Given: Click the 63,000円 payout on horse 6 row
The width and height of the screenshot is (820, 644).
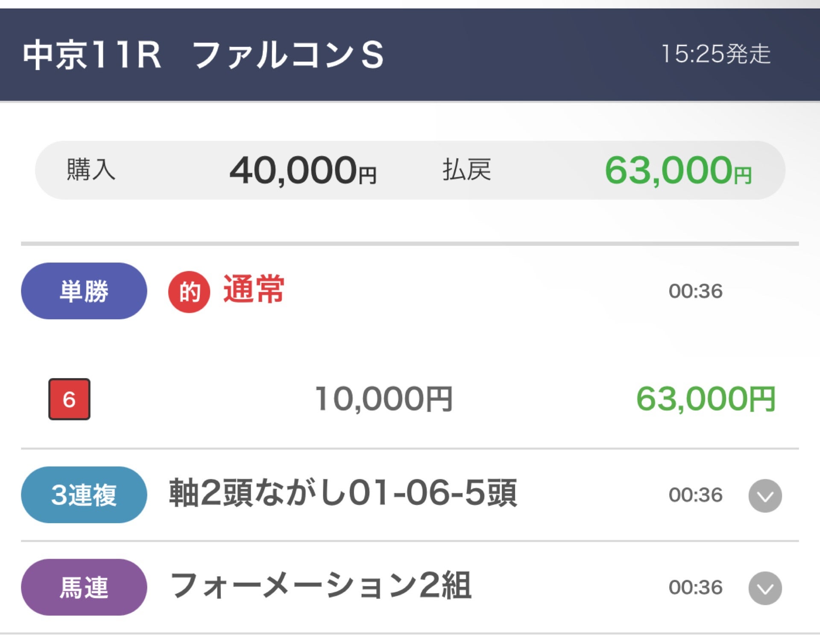Looking at the screenshot, I should tap(706, 399).
